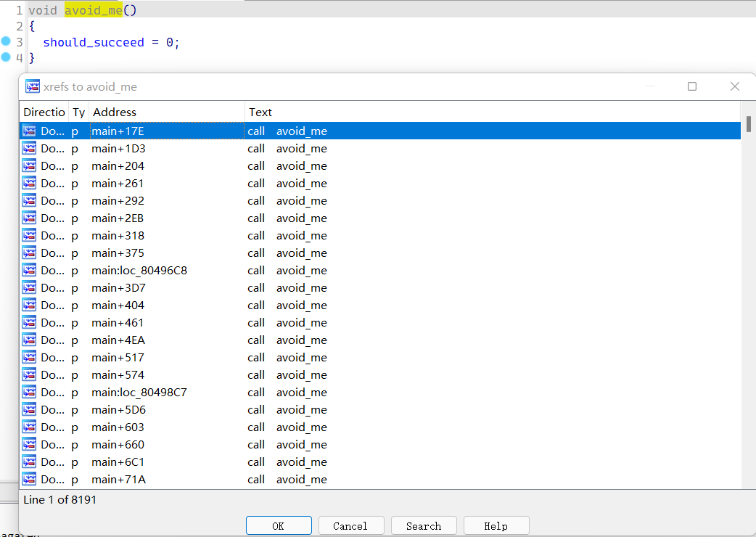Select the main+6C1 address cell

point(167,462)
